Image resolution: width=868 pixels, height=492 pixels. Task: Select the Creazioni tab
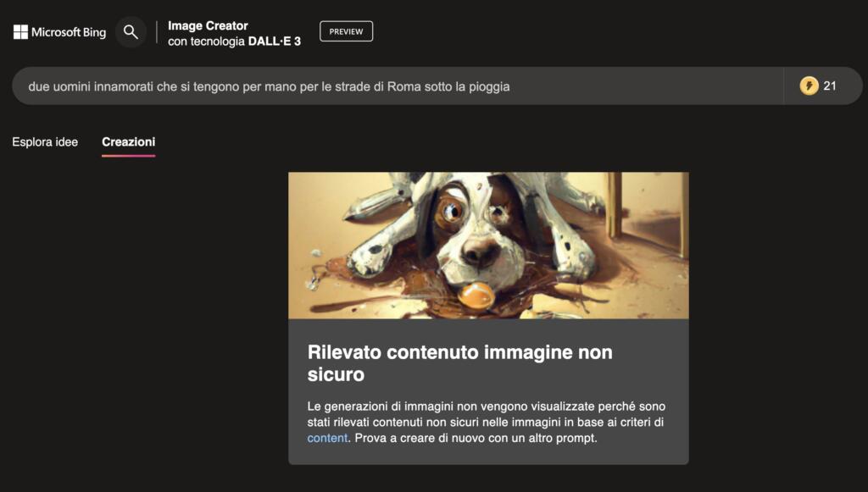click(129, 142)
